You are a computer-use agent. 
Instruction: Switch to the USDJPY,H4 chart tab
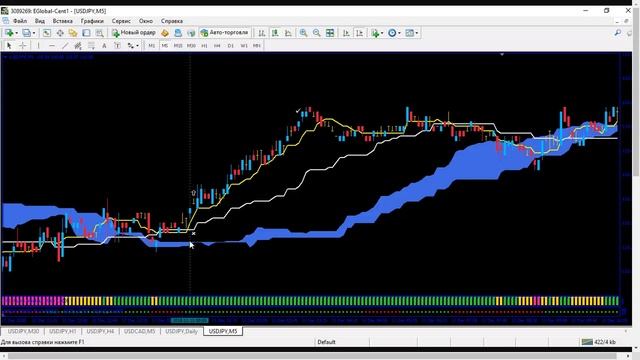100,331
